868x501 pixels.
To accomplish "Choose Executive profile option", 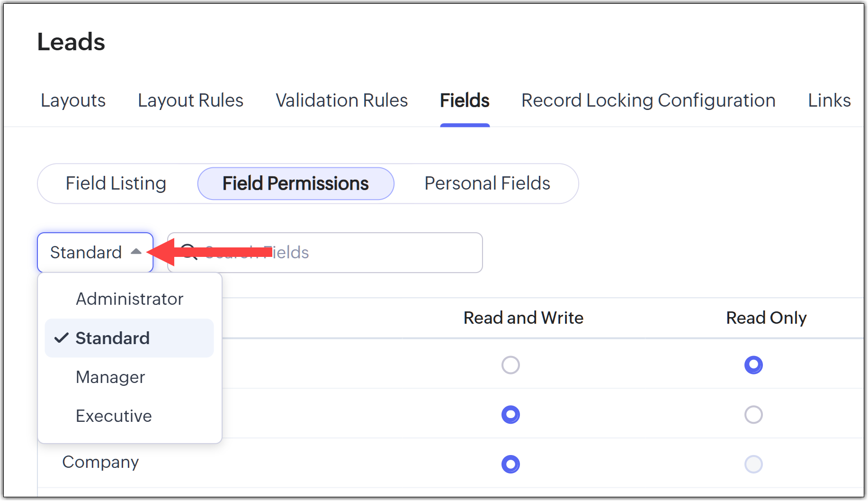I will pyautogui.click(x=114, y=416).
